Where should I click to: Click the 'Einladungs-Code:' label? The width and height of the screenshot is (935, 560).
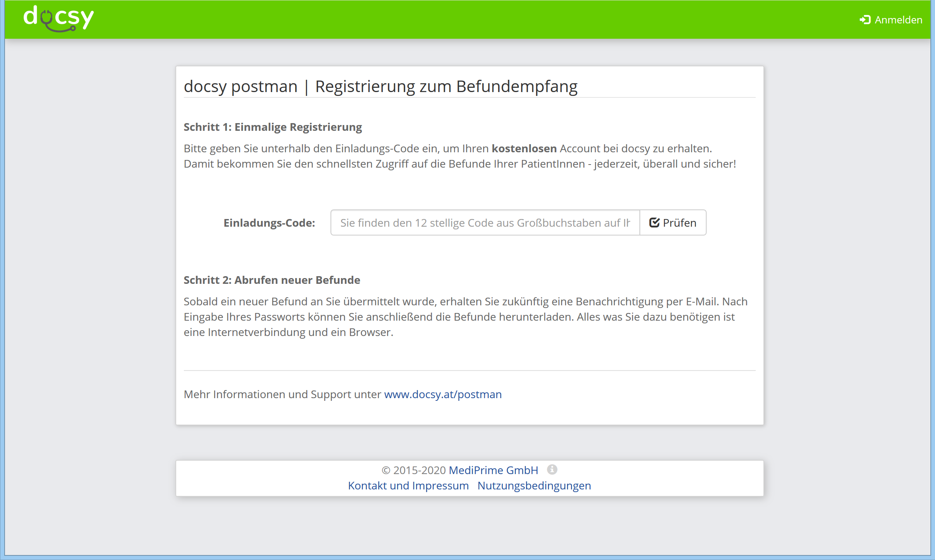click(269, 223)
